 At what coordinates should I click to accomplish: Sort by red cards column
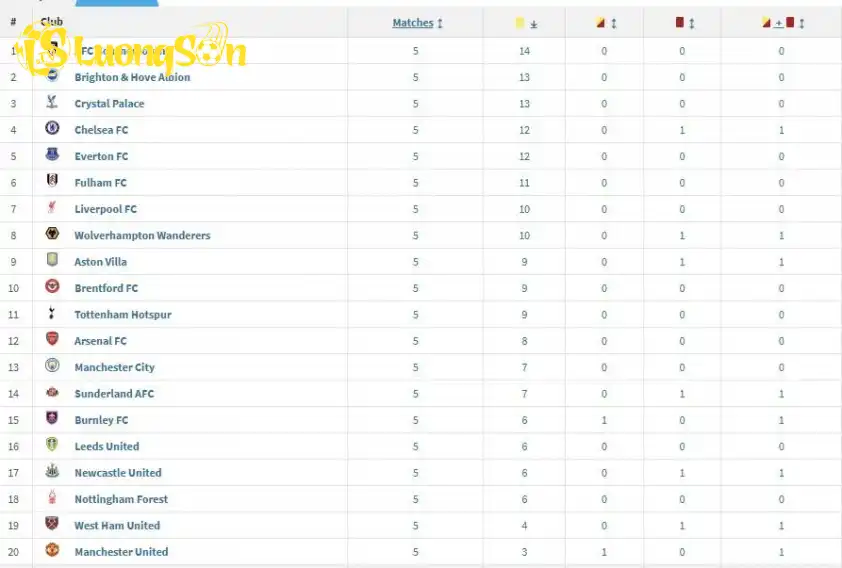684,23
